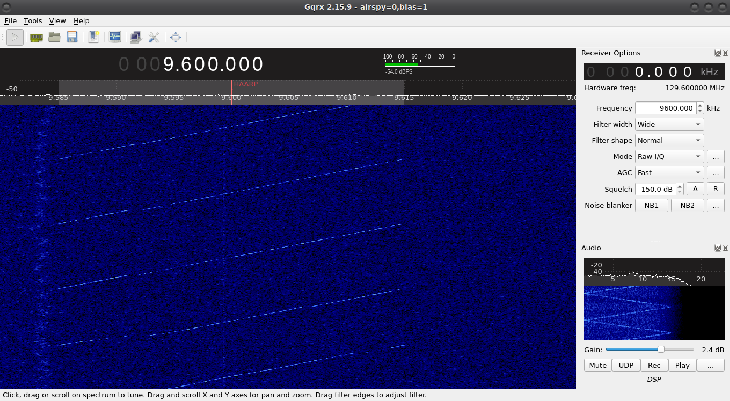Toggle the NB1 noise blanker
Viewport: 730px width, 401px height.
(651, 205)
